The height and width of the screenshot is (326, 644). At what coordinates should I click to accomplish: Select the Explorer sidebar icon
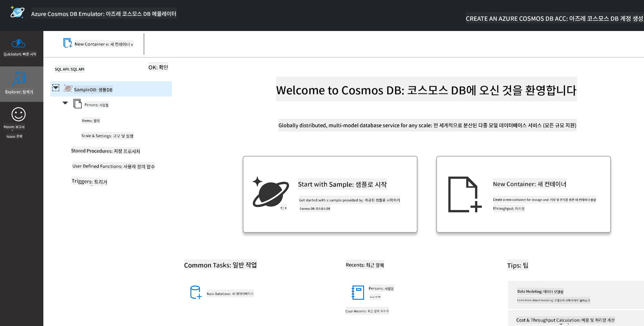point(19,79)
